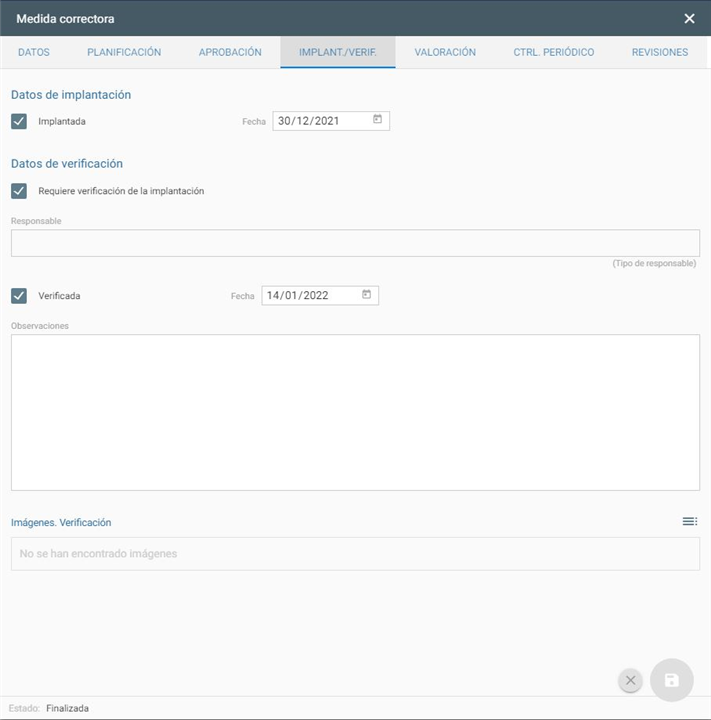This screenshot has height=720, width=711.
Task: Uncheck the Verificada checkbox
Action: click(19, 296)
